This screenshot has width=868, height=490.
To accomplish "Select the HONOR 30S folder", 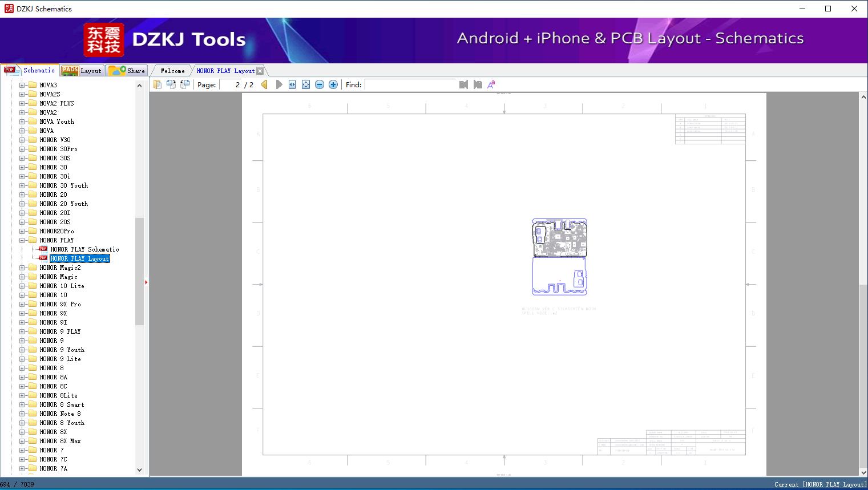I will pos(55,158).
